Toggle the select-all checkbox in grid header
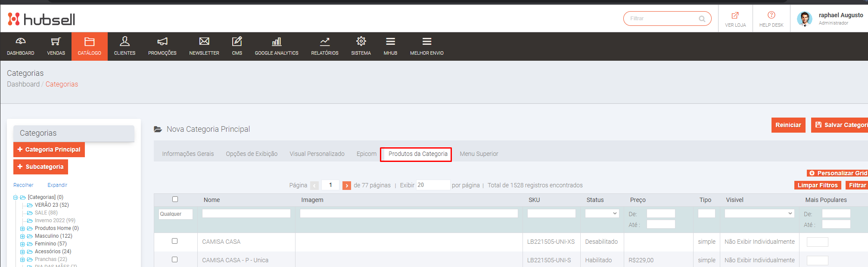868x267 pixels. tap(175, 199)
